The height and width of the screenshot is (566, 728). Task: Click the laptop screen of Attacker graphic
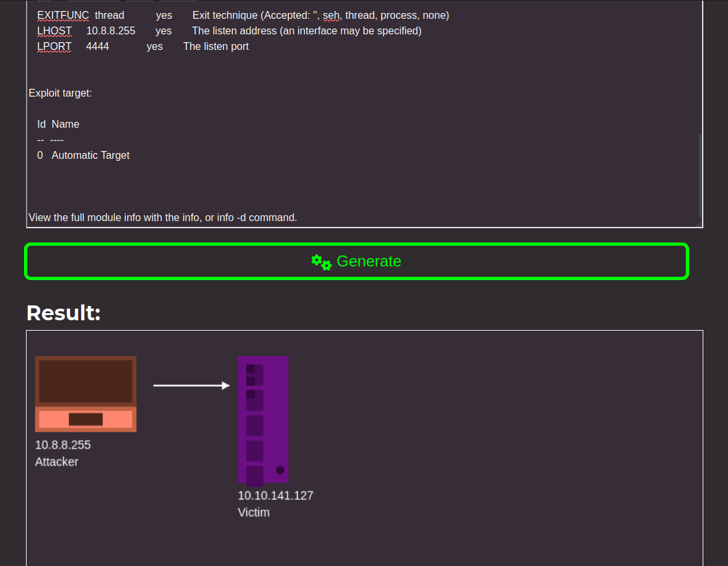click(x=86, y=381)
